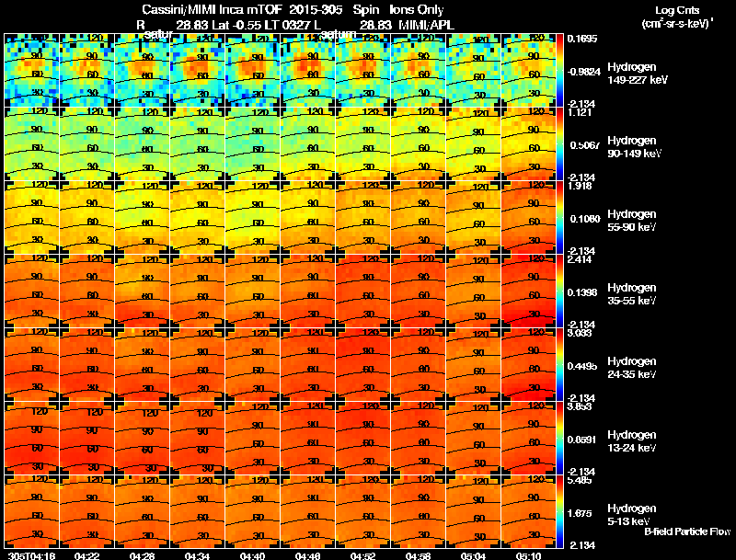This screenshot has height=560, width=736.
Task: Click the colorbar for the 149-227 keV row
Action: pyautogui.click(x=559, y=70)
